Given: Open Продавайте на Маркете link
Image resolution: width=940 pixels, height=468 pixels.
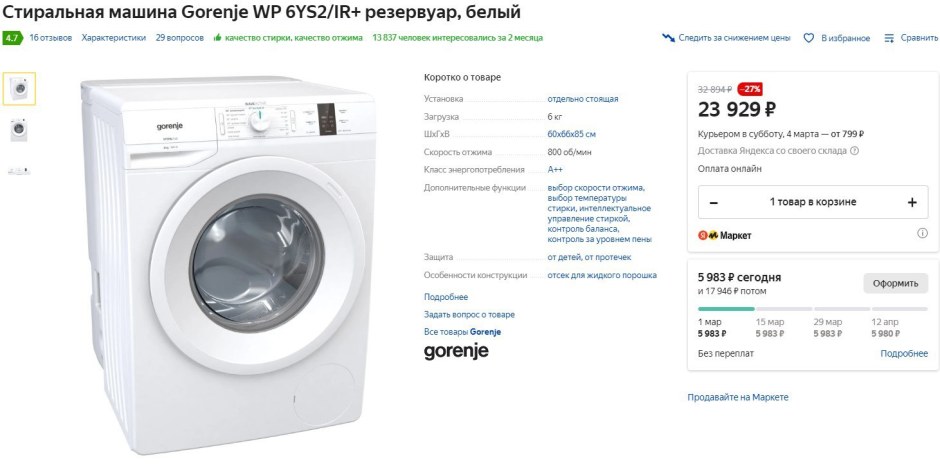Looking at the screenshot, I should tap(738, 397).
